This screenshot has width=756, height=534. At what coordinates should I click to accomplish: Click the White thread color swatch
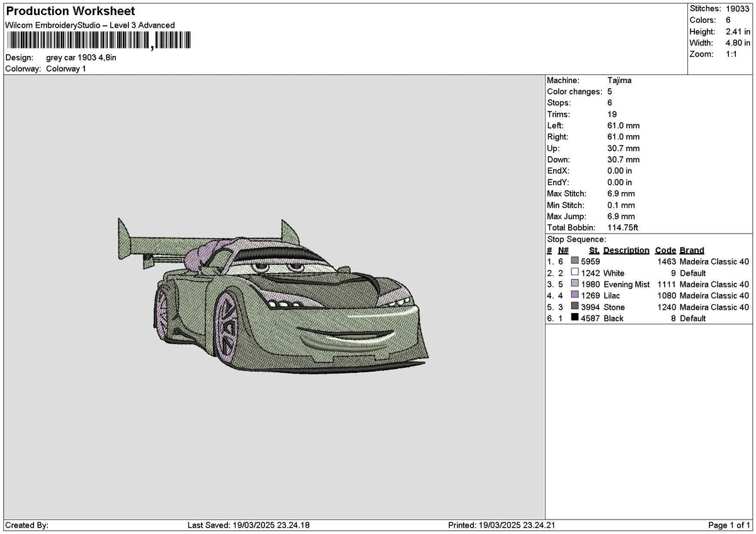pos(575,273)
